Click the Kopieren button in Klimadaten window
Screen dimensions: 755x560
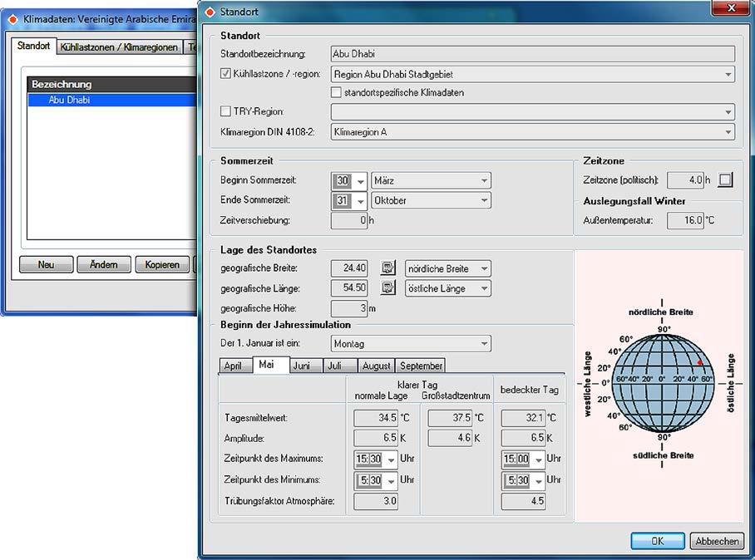pos(162,264)
